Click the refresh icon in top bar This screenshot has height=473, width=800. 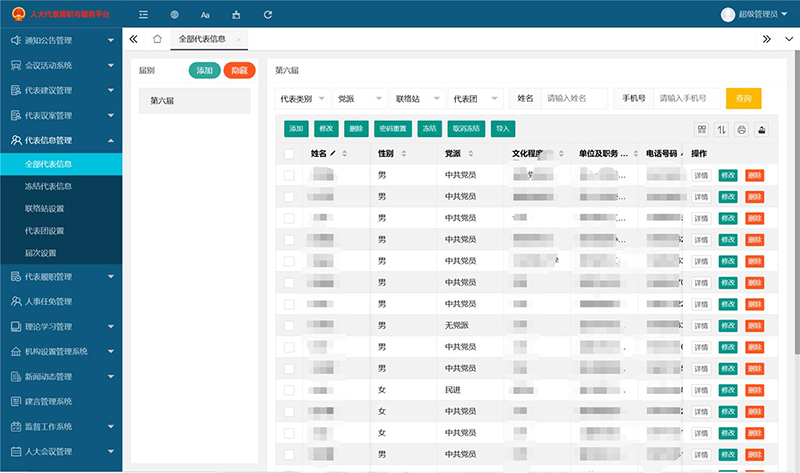coord(268,15)
